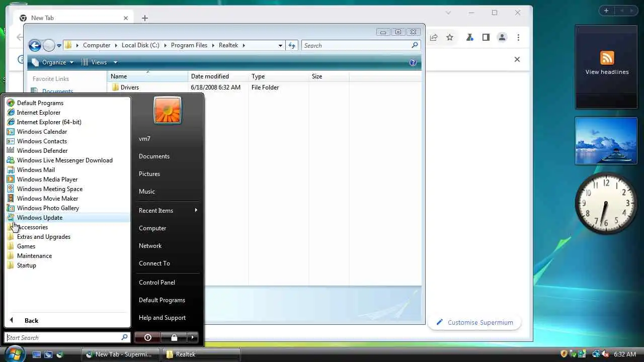Click View headlines feed gadget

point(607,67)
